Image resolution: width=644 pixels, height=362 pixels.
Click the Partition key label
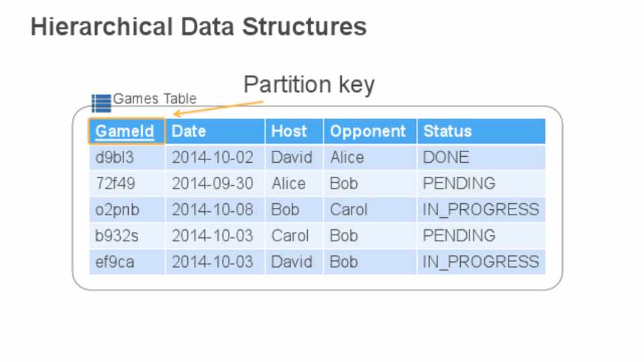[309, 85]
